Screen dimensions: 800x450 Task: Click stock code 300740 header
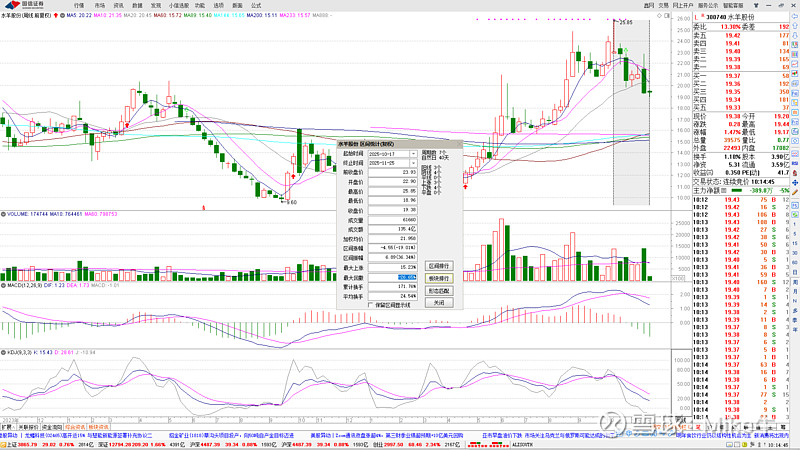[716, 17]
